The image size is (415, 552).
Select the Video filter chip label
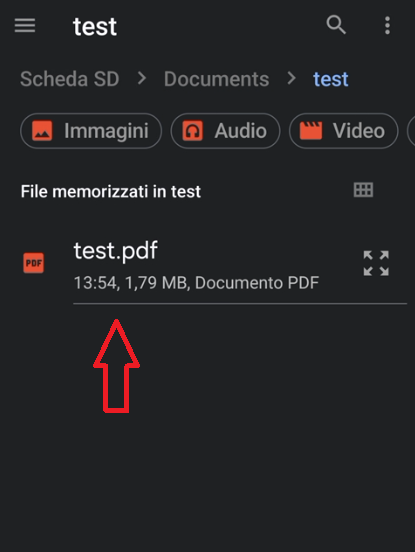[x=359, y=131]
